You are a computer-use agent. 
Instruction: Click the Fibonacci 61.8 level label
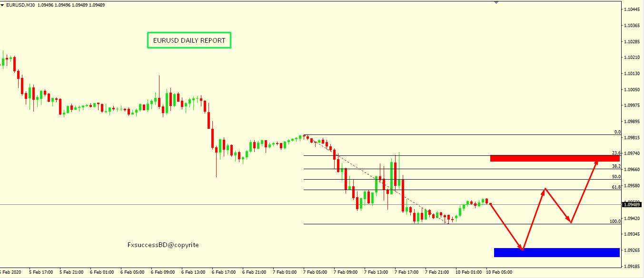[616, 187]
